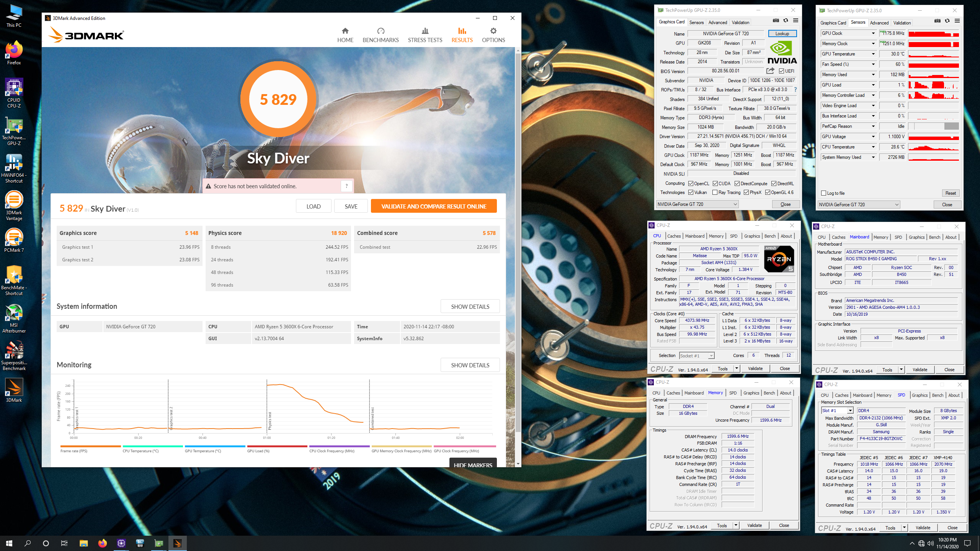
Task: Switch to Advanced tab in left GPU-Z window
Action: [717, 23]
